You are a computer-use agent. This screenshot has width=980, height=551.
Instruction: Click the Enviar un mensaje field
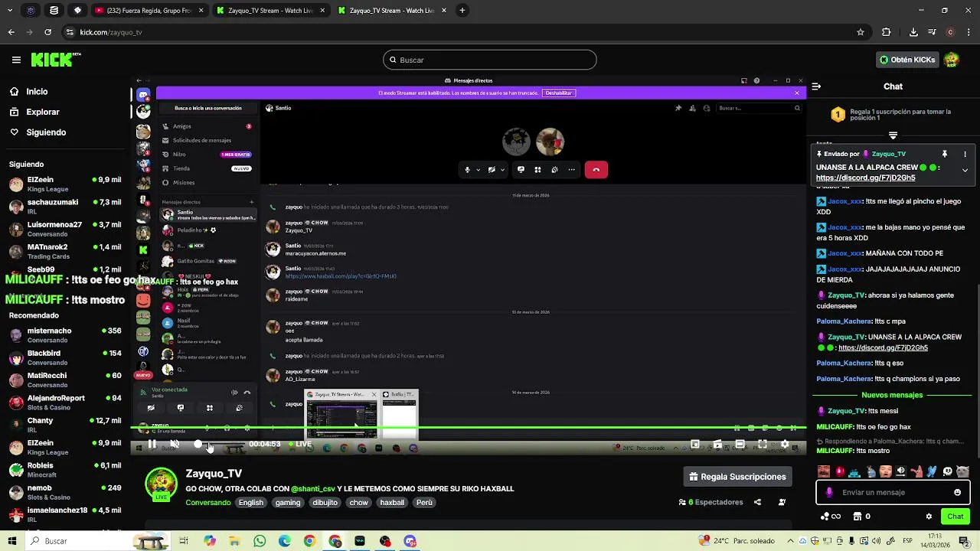(893, 492)
